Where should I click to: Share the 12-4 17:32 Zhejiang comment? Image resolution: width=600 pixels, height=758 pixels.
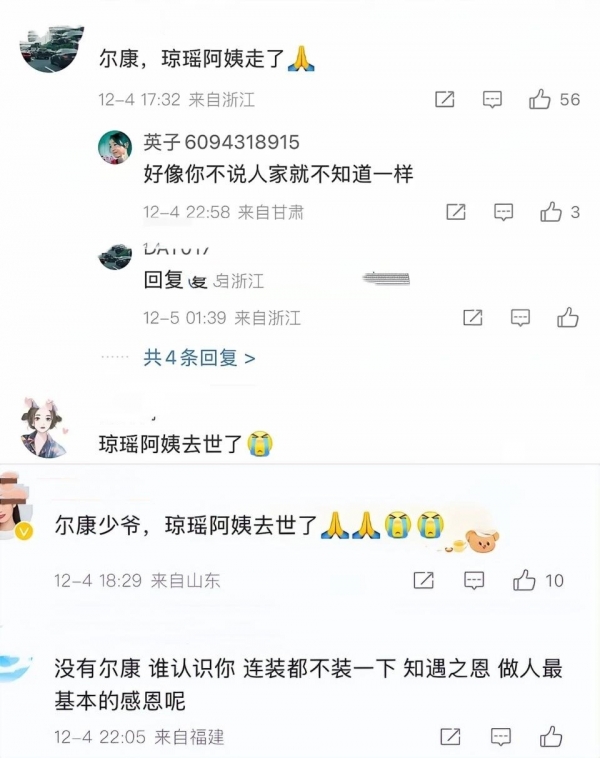445,99
